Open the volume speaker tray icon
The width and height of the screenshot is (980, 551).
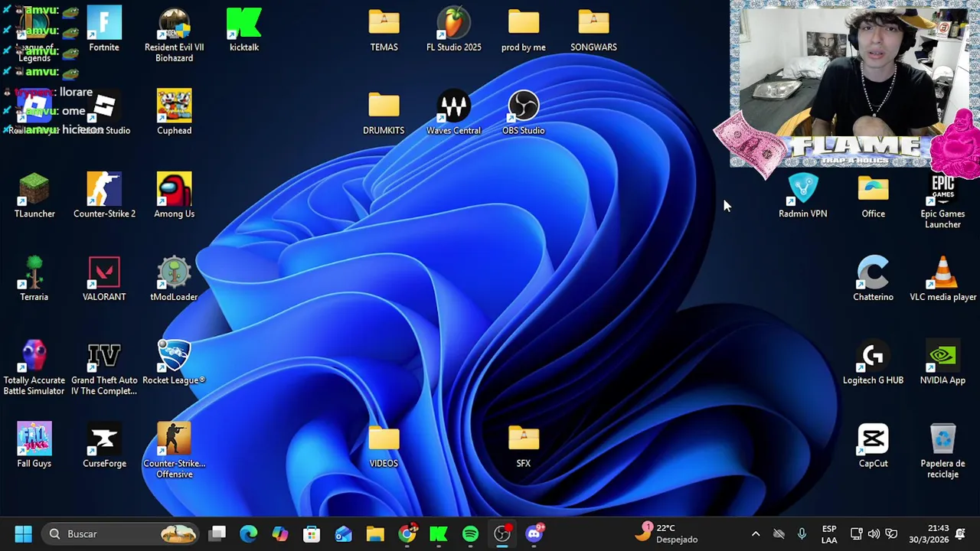pos(874,533)
